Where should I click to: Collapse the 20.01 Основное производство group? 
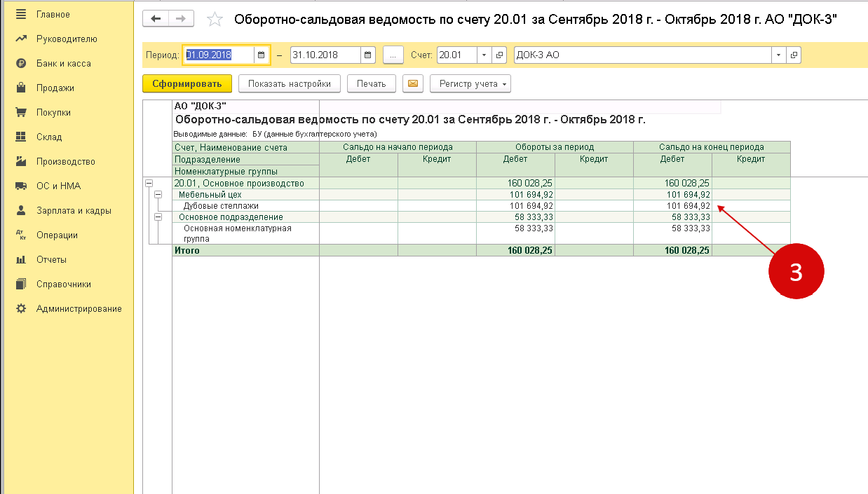click(x=149, y=183)
